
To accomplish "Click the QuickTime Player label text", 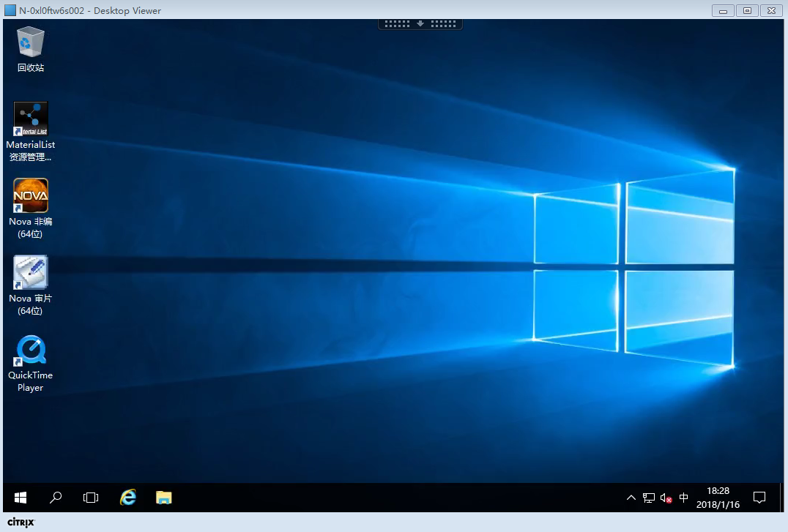I will [x=31, y=381].
